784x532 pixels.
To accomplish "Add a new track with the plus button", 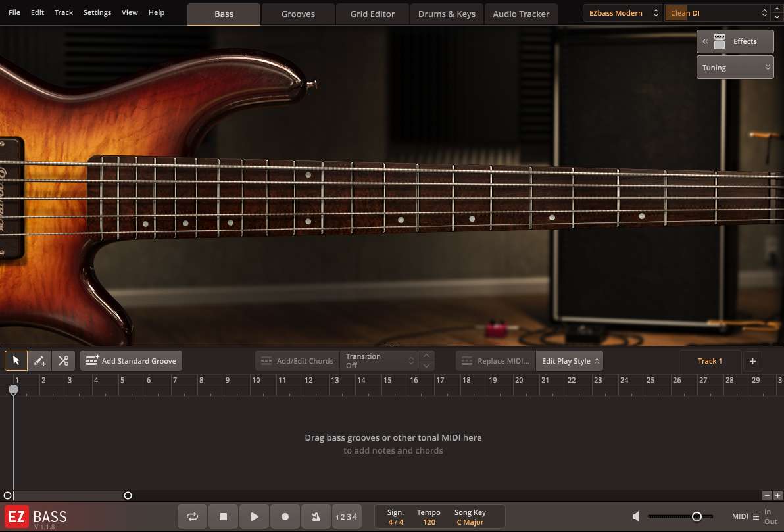I will pos(752,360).
